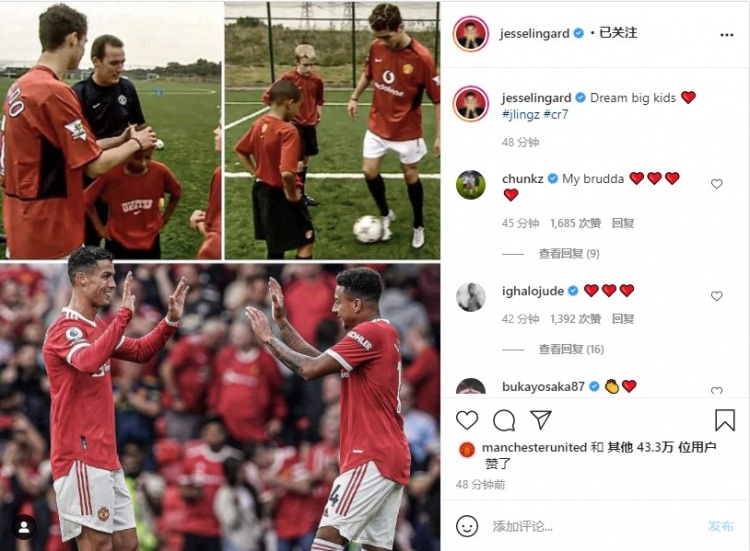The image size is (750, 551).
Task: Open the three-dot more options menu
Action: (727, 35)
